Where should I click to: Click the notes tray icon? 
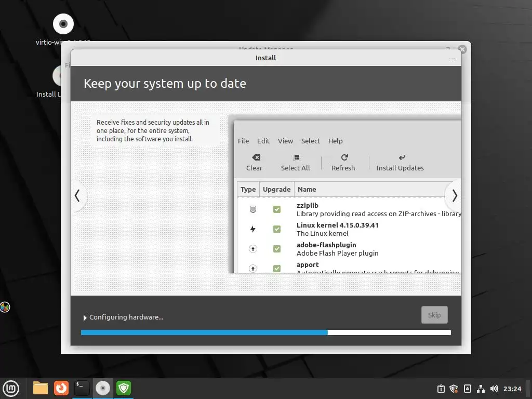(x=467, y=389)
